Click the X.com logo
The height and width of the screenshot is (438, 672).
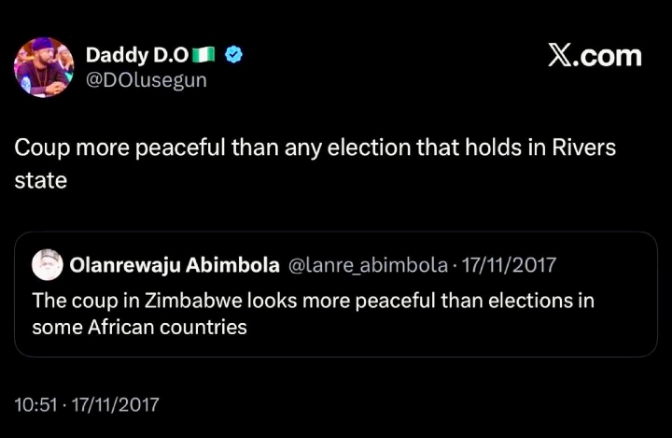[594, 56]
